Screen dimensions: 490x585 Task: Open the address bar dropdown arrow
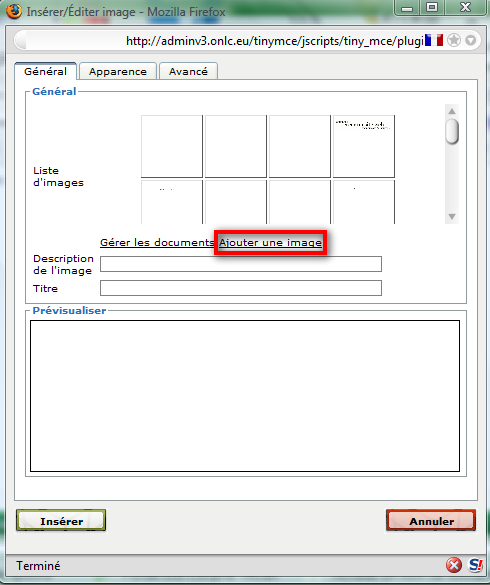(471, 40)
